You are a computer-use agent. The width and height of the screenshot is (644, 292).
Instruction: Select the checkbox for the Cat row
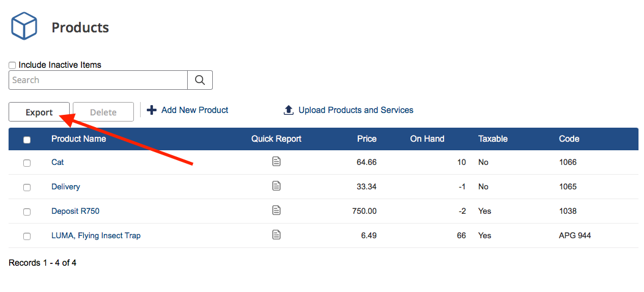tap(27, 163)
